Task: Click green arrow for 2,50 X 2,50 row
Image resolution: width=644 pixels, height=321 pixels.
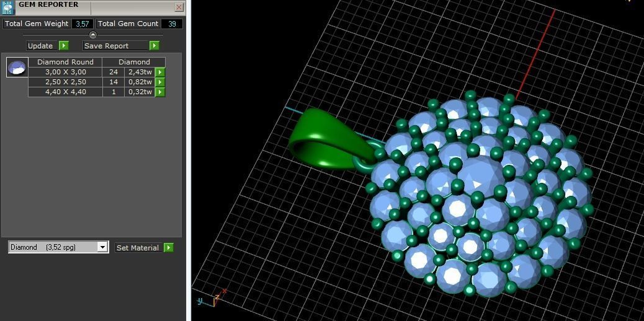Action: pos(160,82)
